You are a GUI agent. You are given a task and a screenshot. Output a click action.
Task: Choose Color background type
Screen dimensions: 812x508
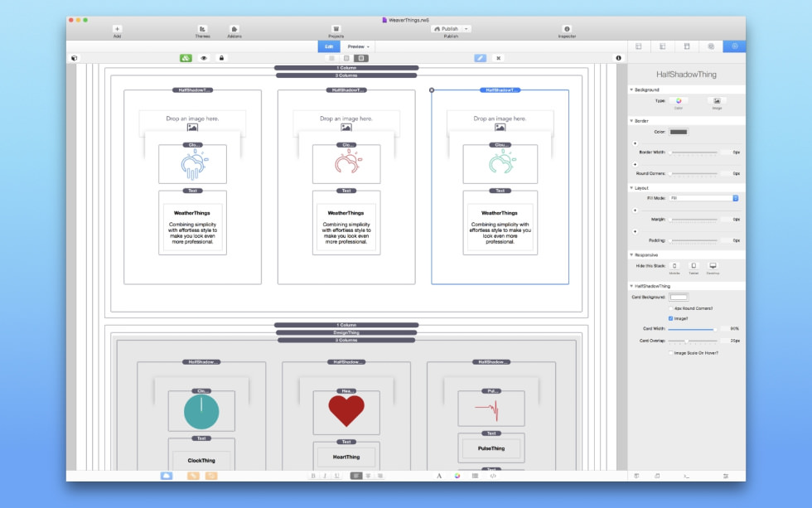click(679, 103)
